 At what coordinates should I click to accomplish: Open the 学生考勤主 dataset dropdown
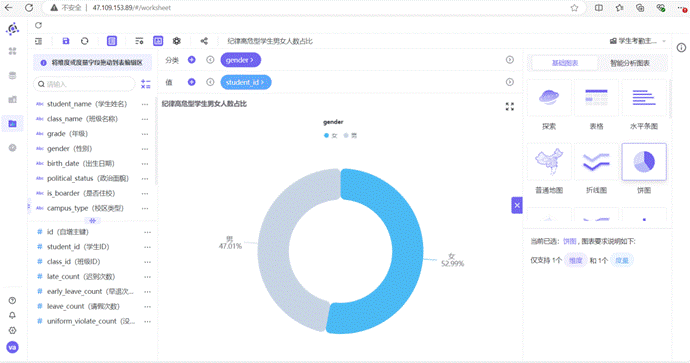pos(637,41)
